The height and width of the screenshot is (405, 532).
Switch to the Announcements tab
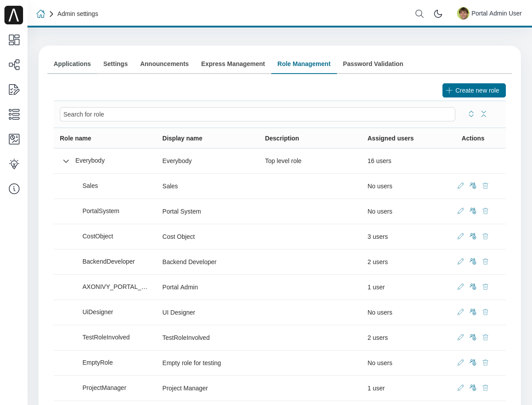pos(164,64)
